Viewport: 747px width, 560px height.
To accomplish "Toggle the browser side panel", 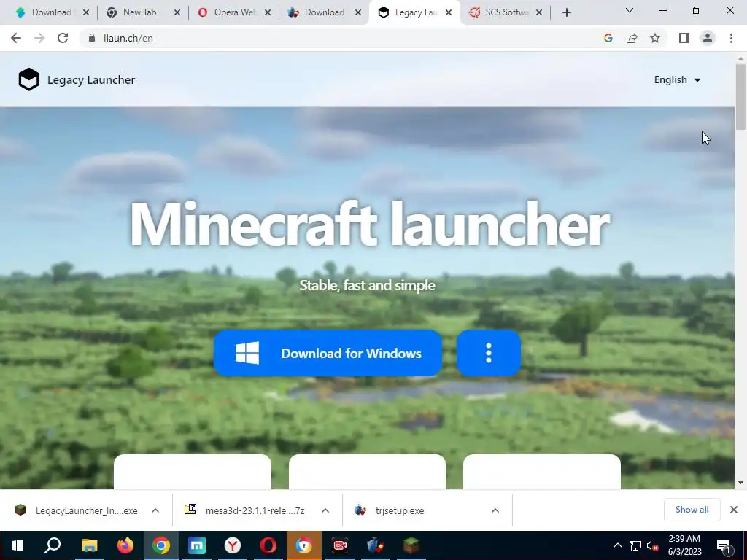I will [x=684, y=38].
